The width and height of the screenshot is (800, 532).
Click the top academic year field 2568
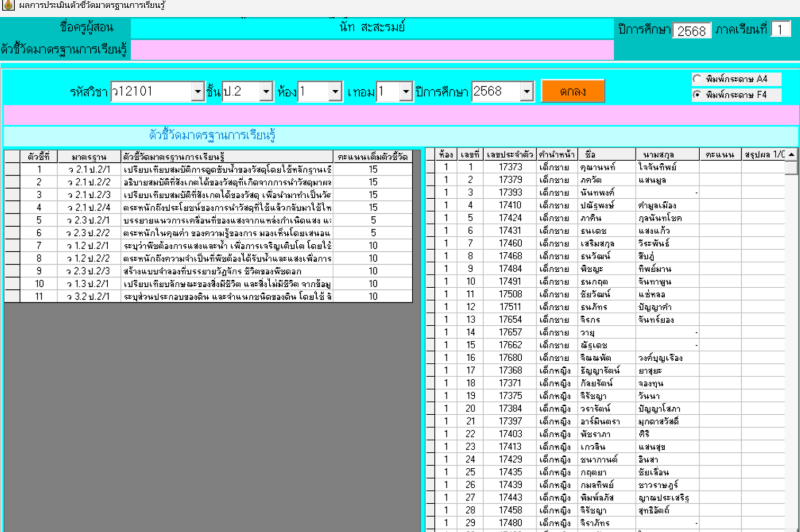tap(691, 30)
